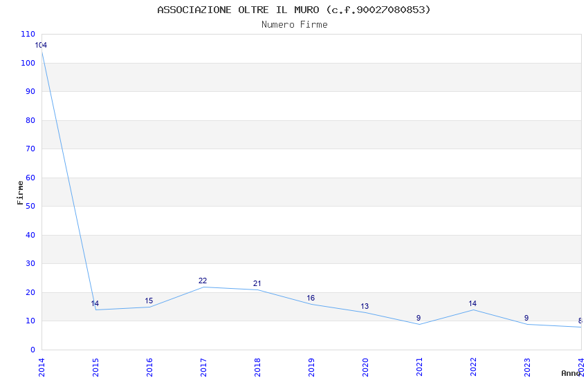
Task: Click the vertical axis label Firme
Action: point(20,193)
